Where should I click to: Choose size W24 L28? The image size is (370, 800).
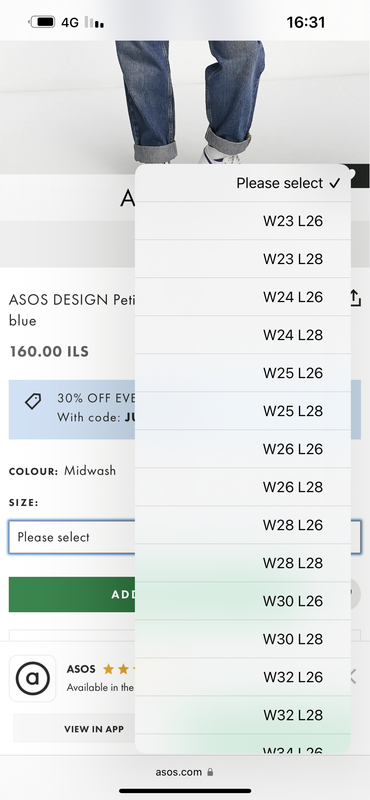(243, 335)
